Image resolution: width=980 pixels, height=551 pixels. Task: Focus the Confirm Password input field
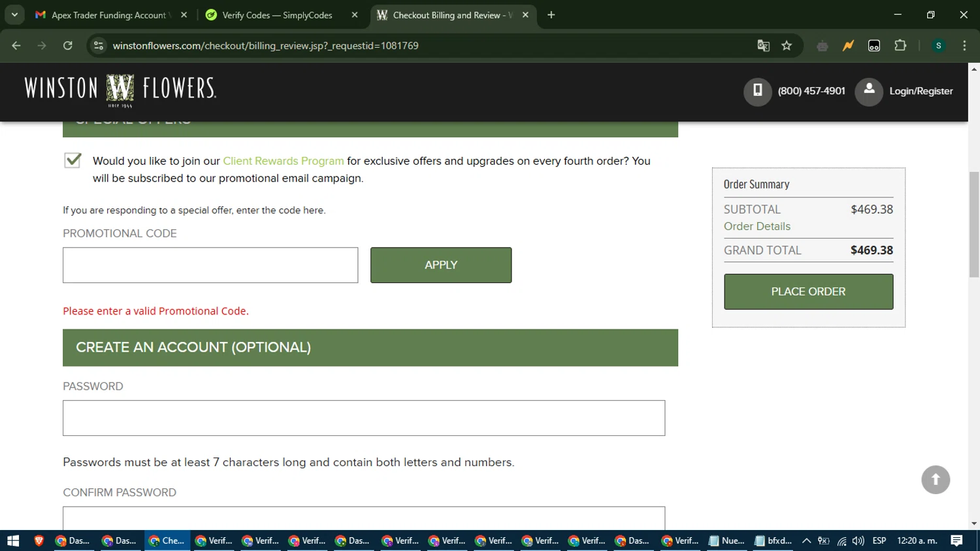click(364, 518)
